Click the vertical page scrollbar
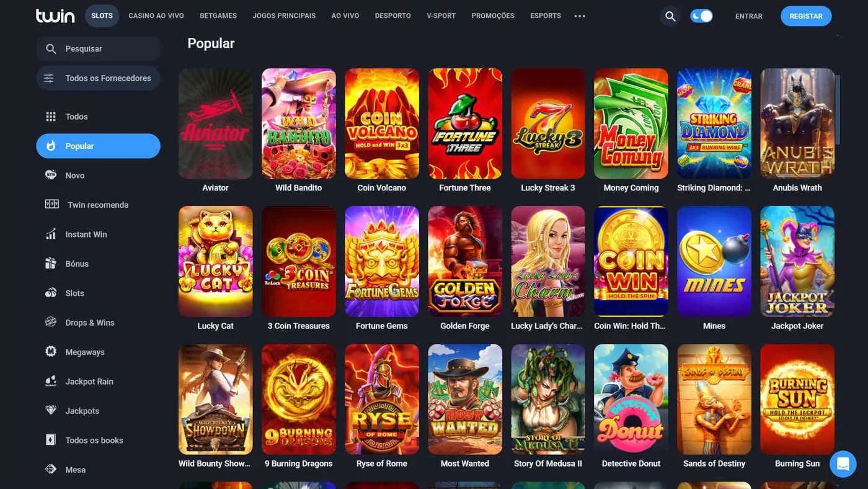Screen dimensions: 868x489 [838, 109]
